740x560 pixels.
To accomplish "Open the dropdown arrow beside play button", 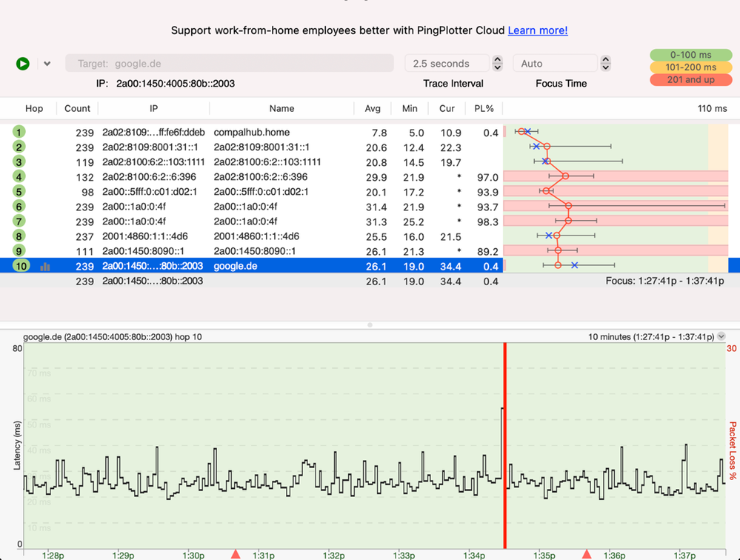I will tap(47, 64).
